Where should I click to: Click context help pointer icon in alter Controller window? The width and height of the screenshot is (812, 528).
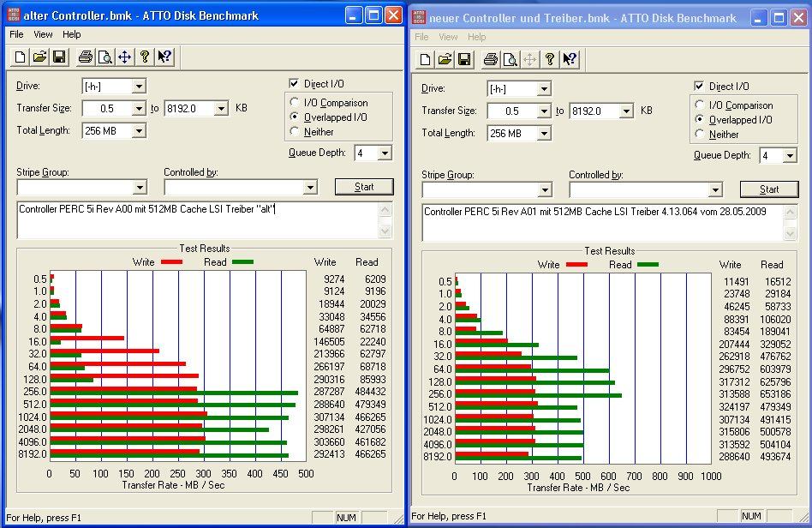point(164,57)
